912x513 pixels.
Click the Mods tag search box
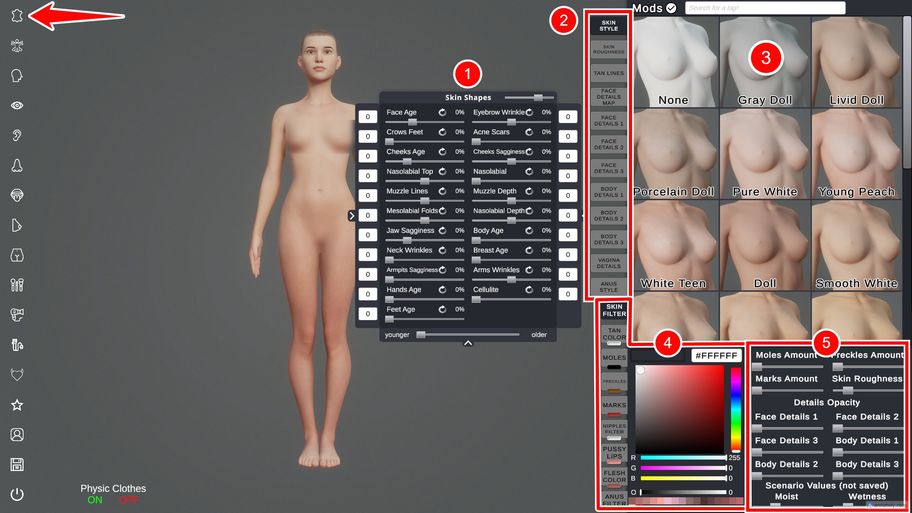tap(765, 8)
